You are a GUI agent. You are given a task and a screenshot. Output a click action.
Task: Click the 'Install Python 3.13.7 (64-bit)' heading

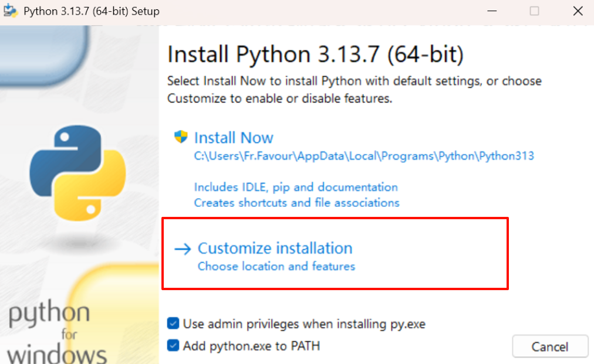tap(315, 54)
